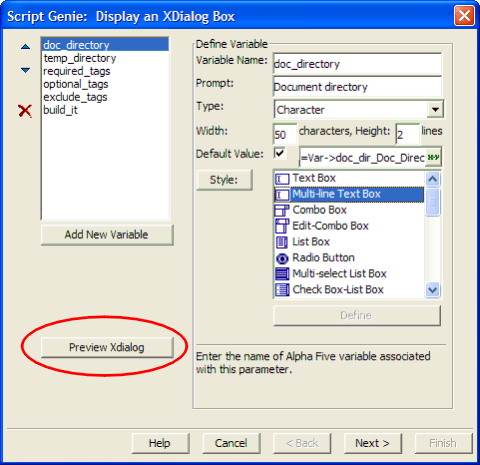This screenshot has height=465, width=480.
Task: Click the Variable Name input field
Action: pos(357,64)
